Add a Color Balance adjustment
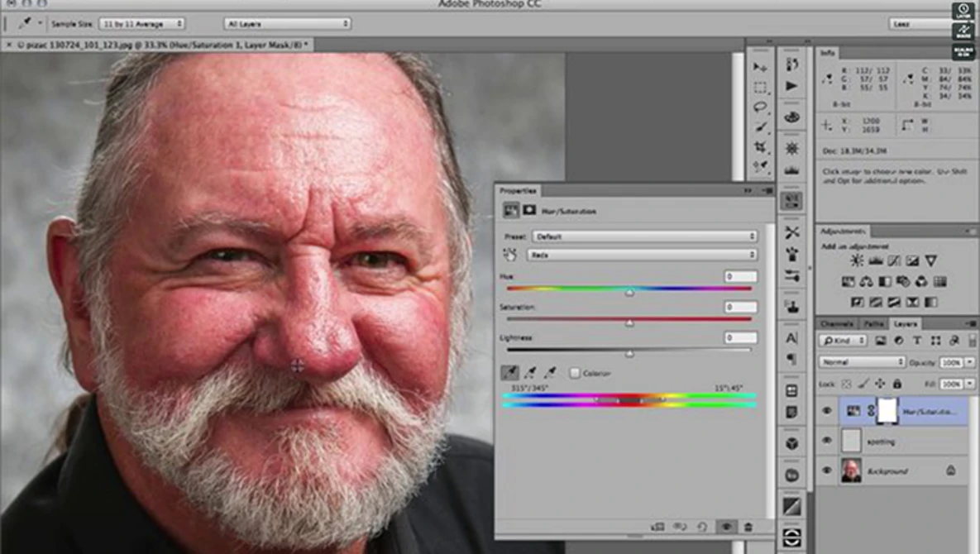 point(866,282)
